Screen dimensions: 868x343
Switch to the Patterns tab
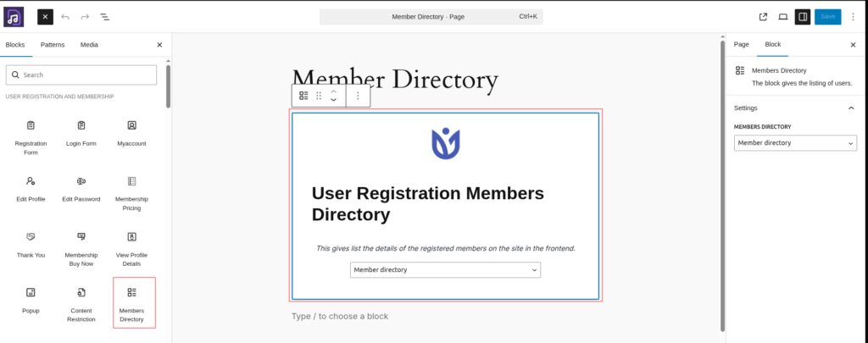pyautogui.click(x=53, y=45)
